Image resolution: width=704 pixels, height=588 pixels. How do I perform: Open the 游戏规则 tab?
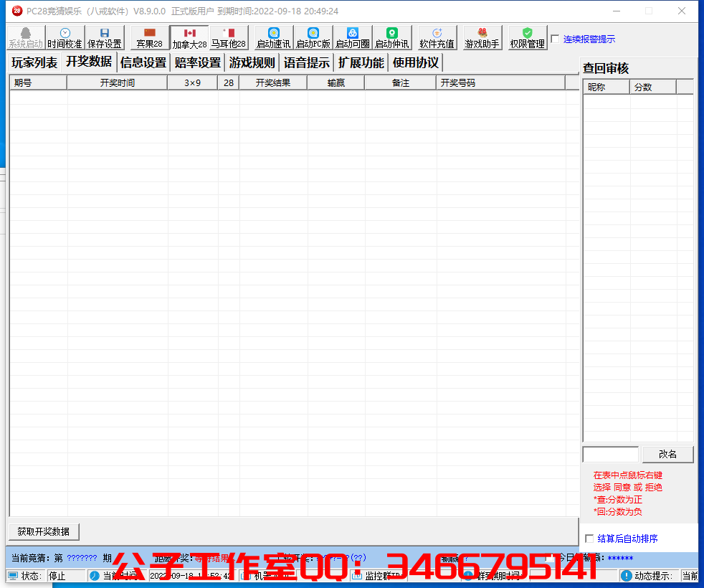[x=252, y=62]
